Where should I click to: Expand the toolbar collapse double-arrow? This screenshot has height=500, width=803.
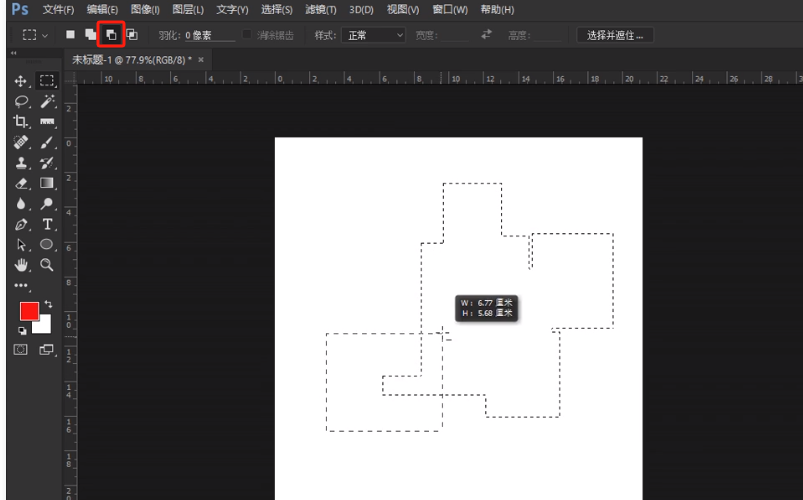coord(13,53)
